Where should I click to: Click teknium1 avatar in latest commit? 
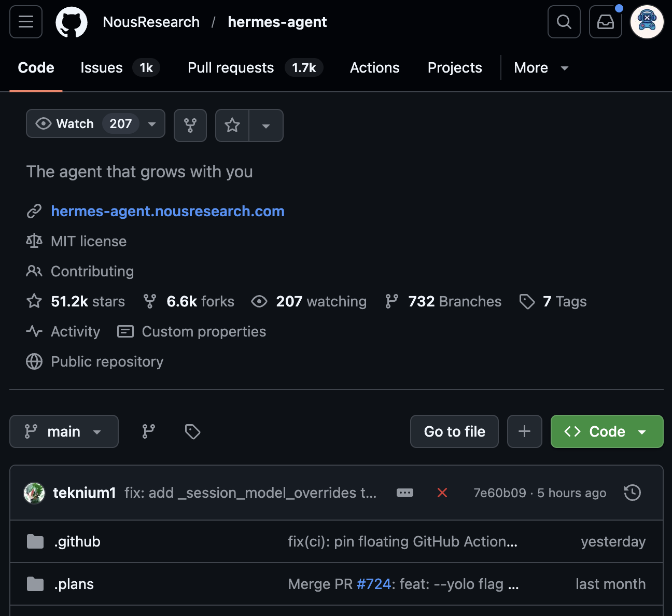coord(34,493)
